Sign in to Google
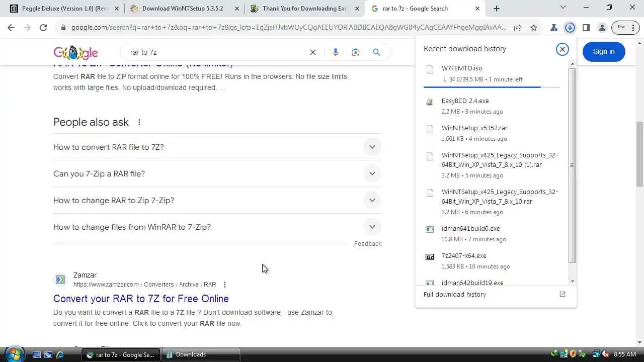This screenshot has height=362, width=644. (x=604, y=51)
